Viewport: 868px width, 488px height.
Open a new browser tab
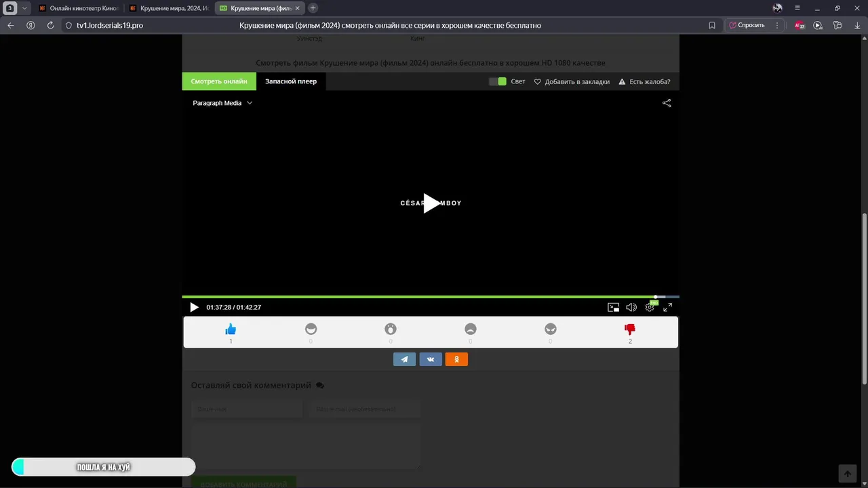[313, 8]
